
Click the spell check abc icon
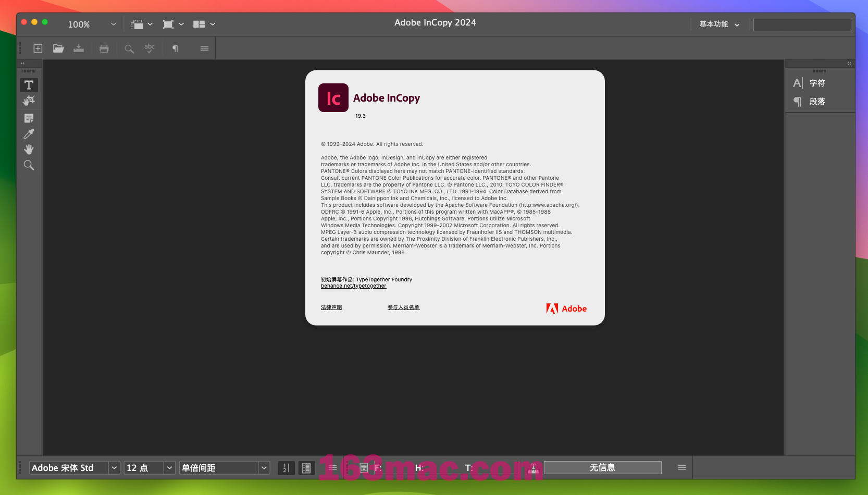(x=150, y=48)
